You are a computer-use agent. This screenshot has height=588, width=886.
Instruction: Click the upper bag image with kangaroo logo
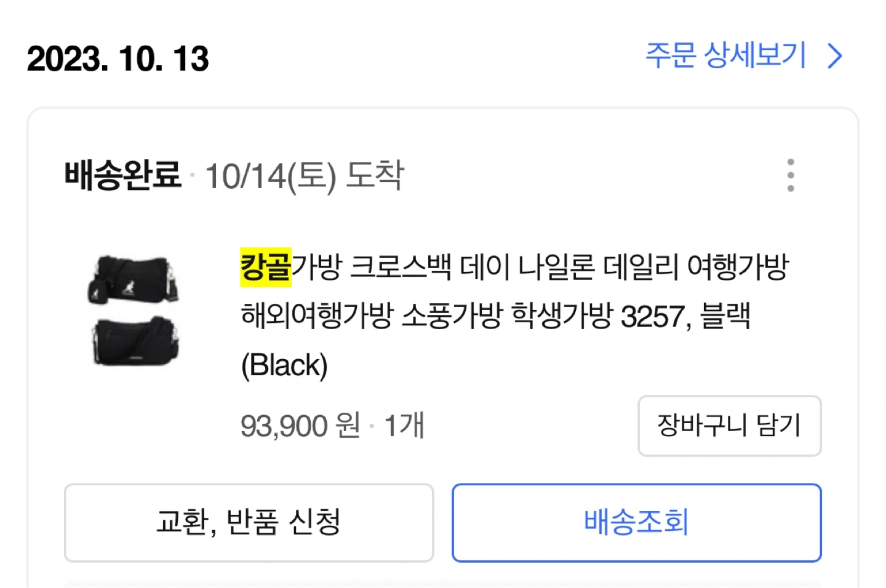click(x=134, y=280)
